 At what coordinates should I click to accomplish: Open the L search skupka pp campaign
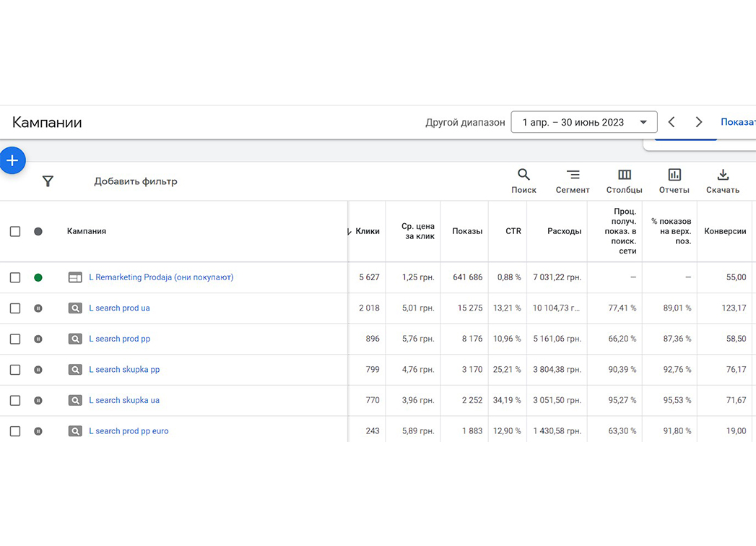point(124,370)
